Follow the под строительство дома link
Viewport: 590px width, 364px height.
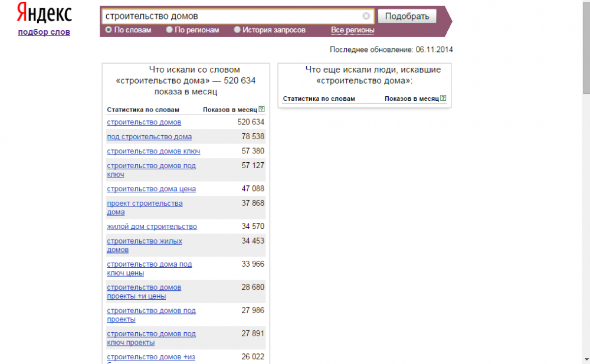[x=149, y=137]
